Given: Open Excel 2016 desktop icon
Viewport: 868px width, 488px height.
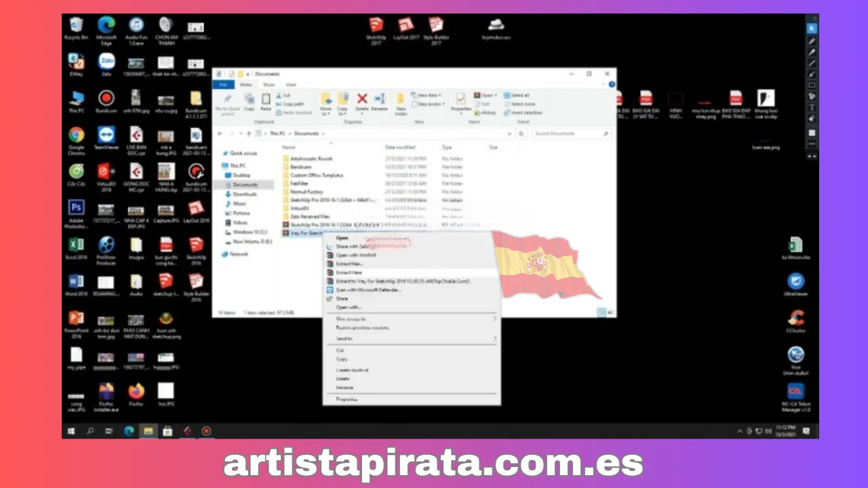Looking at the screenshot, I should tap(76, 248).
